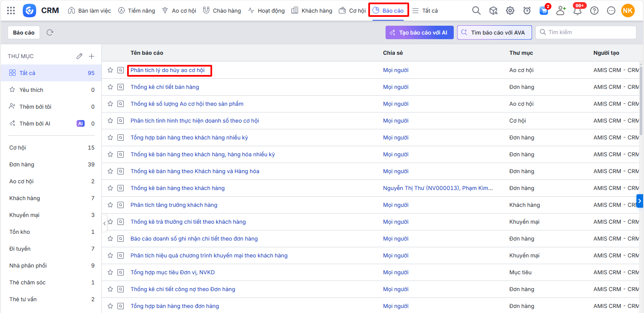Open the app launcher grid icon
The height and width of the screenshot is (313, 644).
[x=11, y=11]
